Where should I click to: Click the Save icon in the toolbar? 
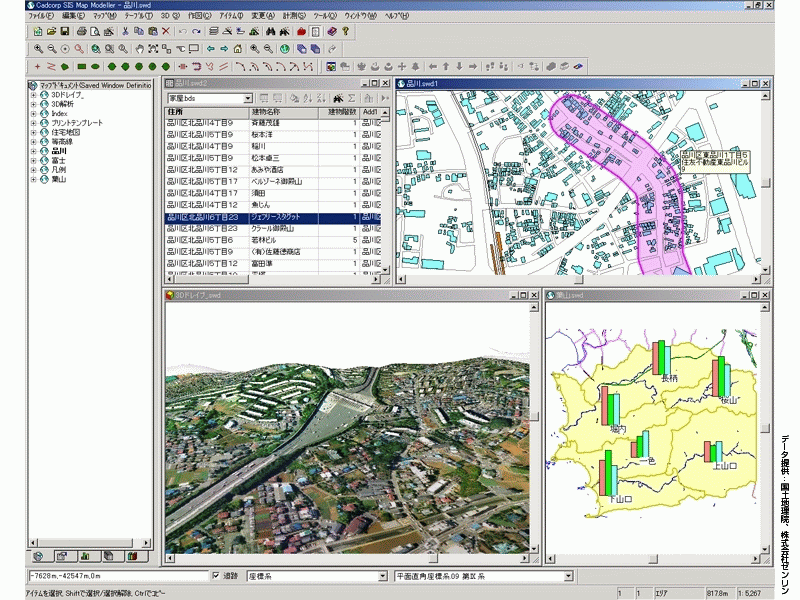pyautogui.click(x=67, y=31)
